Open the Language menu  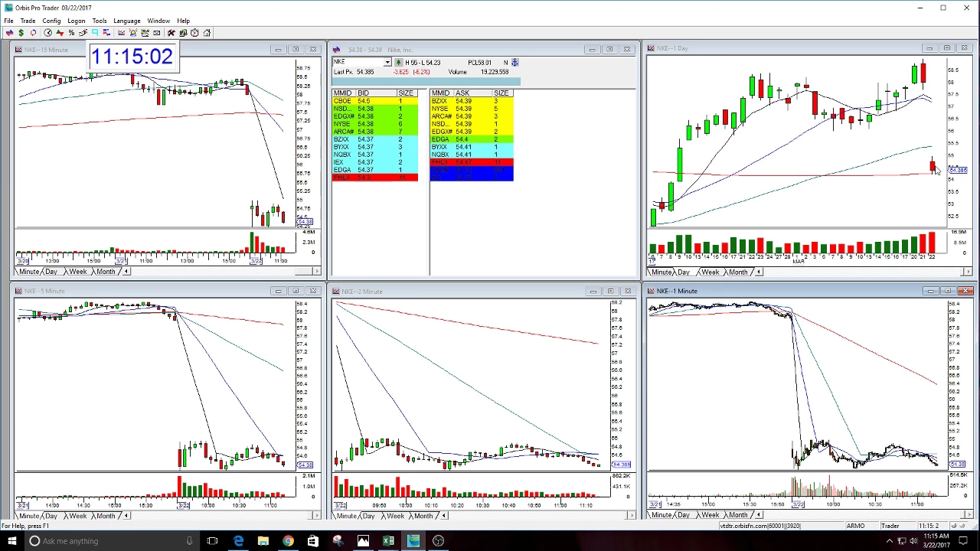point(127,21)
